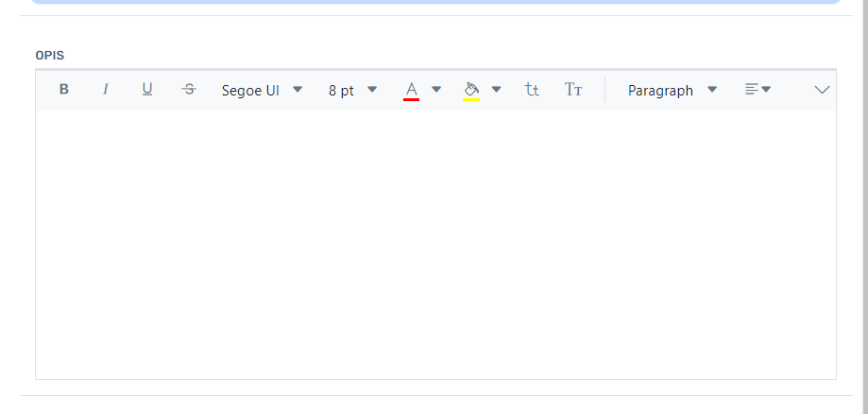Decrease the font size
The width and height of the screenshot is (868, 414).
532,91
